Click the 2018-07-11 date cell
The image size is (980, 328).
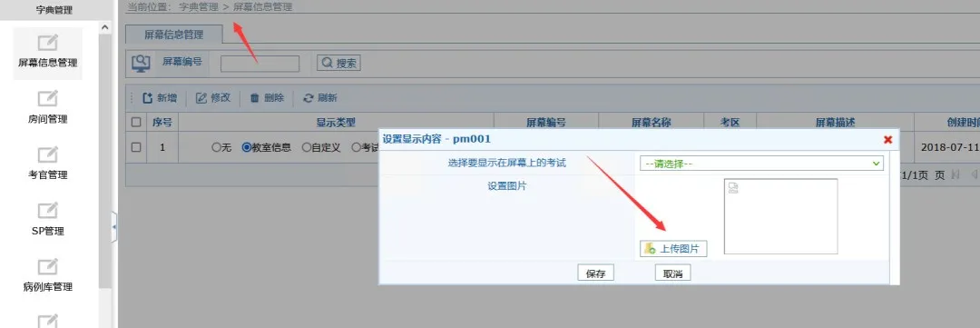946,148
